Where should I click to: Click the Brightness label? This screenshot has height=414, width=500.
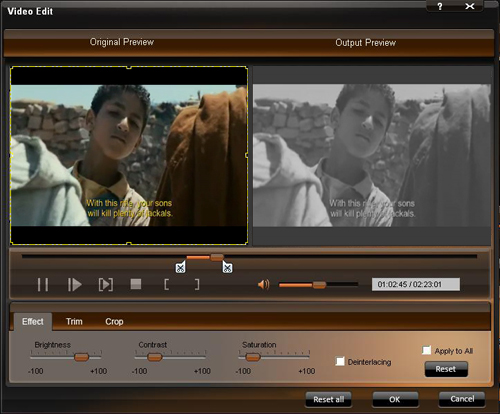tap(53, 345)
